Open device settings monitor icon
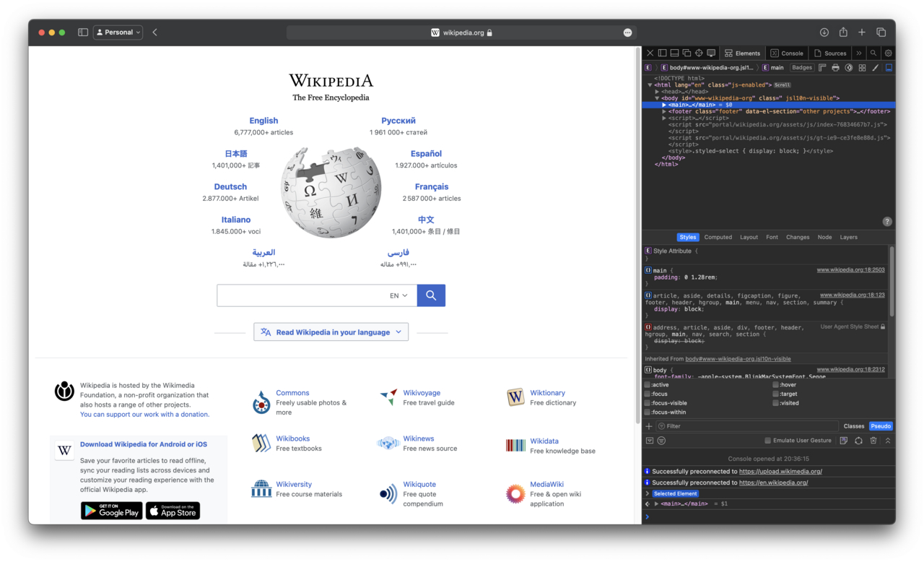The width and height of the screenshot is (924, 562). pos(711,53)
